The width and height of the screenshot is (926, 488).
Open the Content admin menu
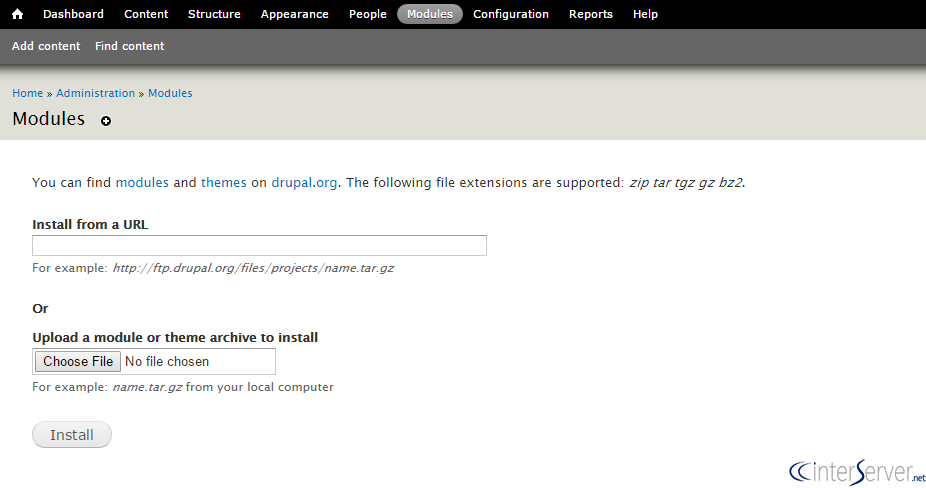146,14
